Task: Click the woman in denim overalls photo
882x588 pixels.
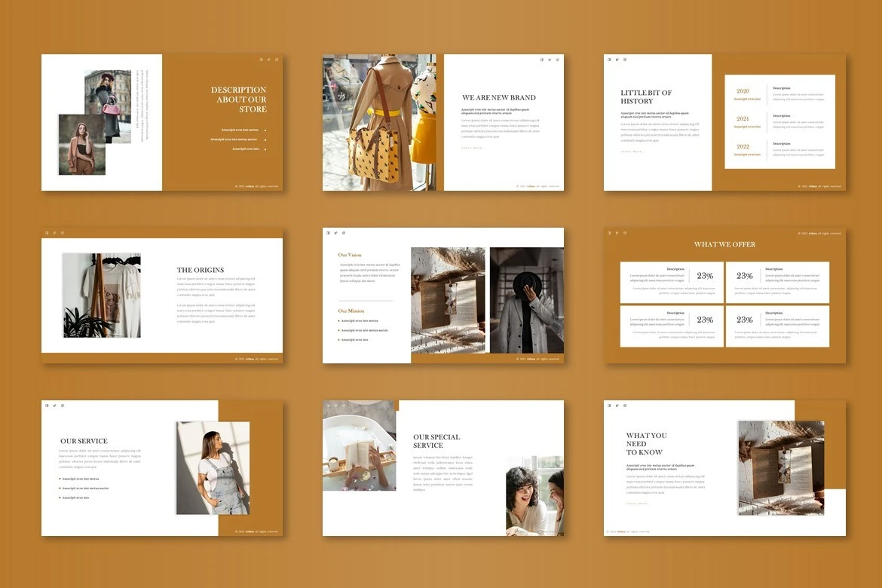Action: point(213,467)
